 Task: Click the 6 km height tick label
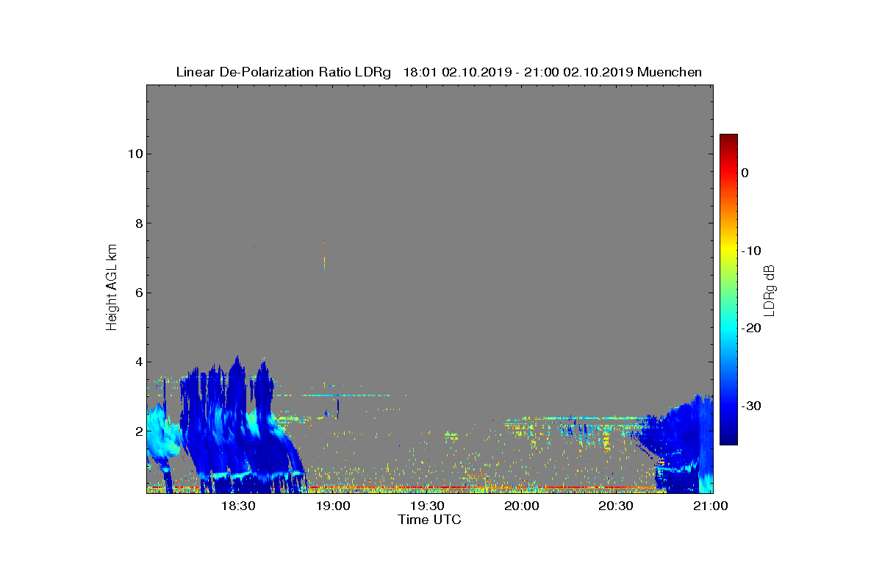[x=138, y=293]
